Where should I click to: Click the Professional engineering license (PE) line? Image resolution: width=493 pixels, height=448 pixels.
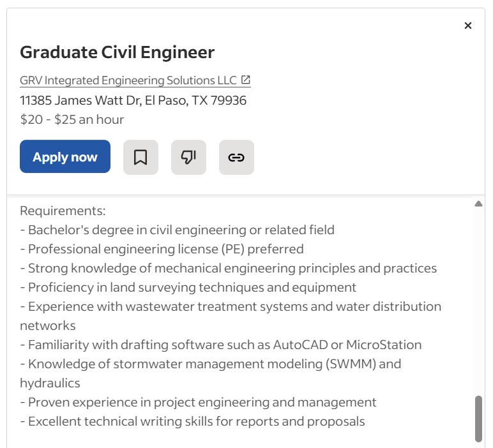pyautogui.click(x=162, y=249)
